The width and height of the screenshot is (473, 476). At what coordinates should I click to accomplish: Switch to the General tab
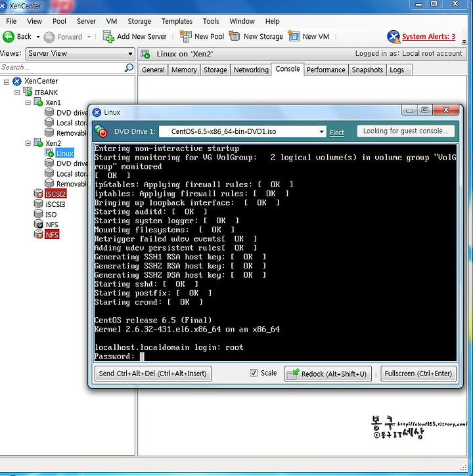click(x=153, y=70)
